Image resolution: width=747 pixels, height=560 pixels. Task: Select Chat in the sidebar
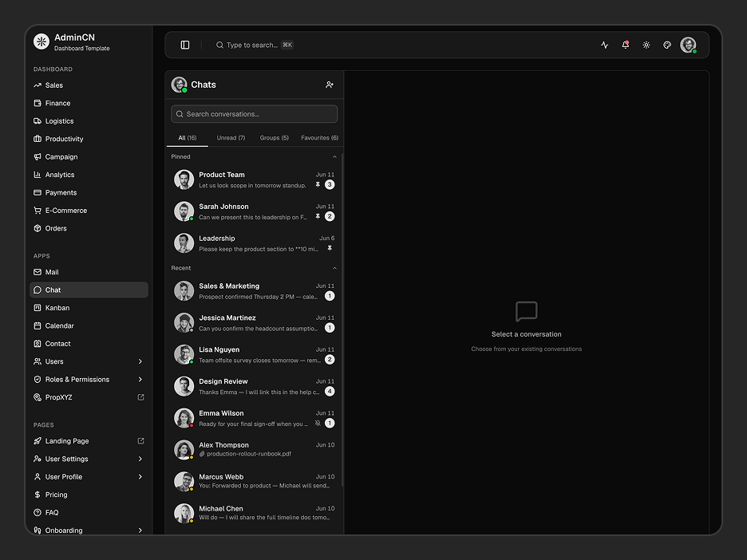coord(89,290)
